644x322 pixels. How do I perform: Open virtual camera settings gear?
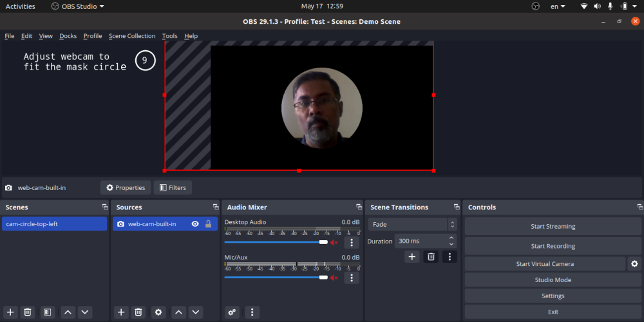tap(634, 263)
